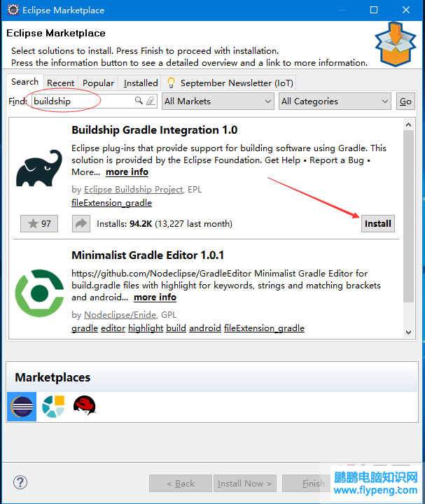The width and height of the screenshot is (425, 504).
Task: Open more info link for Minimalist Gradle Editor
Action: tap(155, 297)
